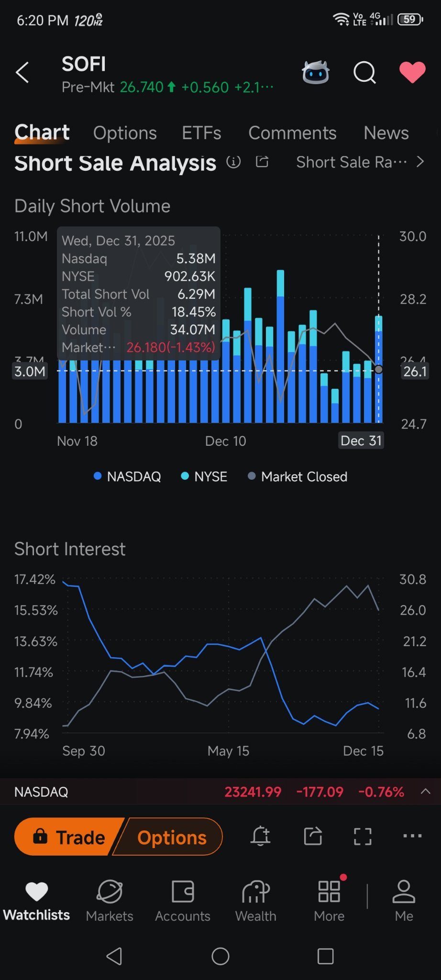Toggle NASDAQ series in chart legend

pos(127,476)
